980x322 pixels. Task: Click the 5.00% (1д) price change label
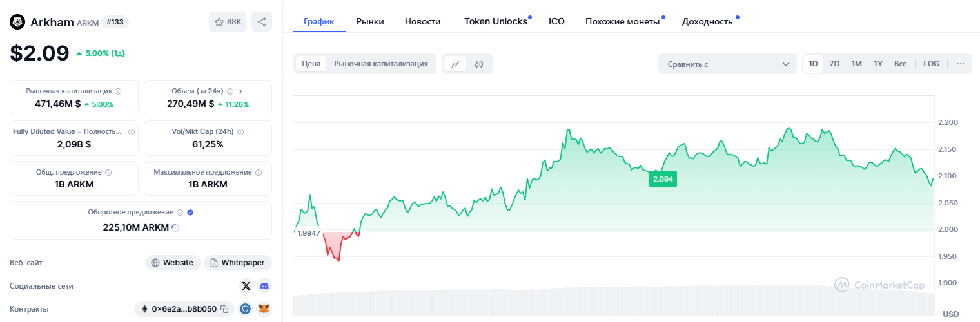point(101,53)
